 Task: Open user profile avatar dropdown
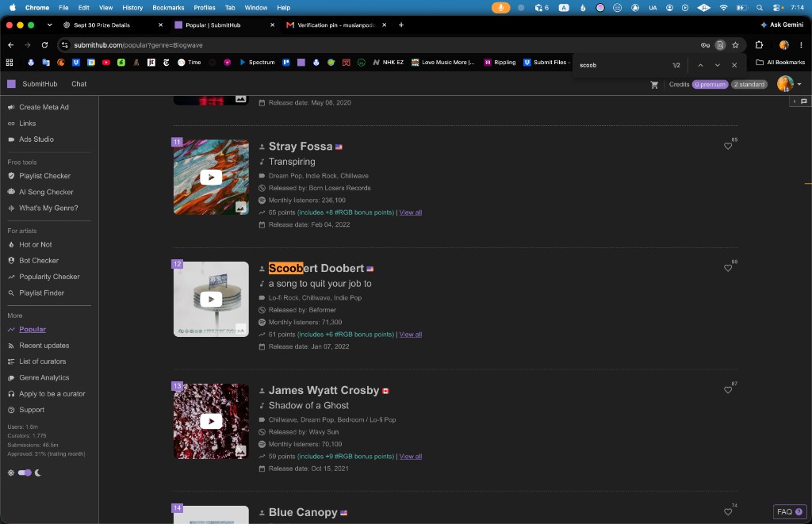tap(789, 84)
